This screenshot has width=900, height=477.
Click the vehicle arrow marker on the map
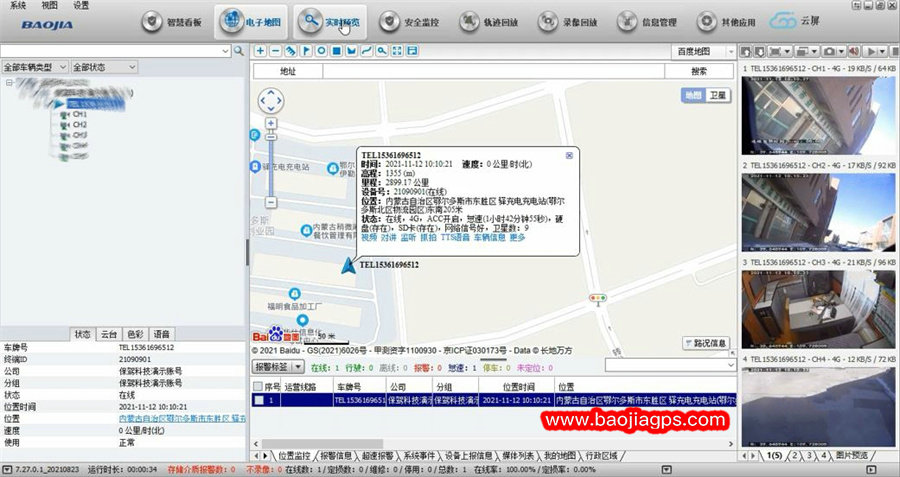point(348,265)
